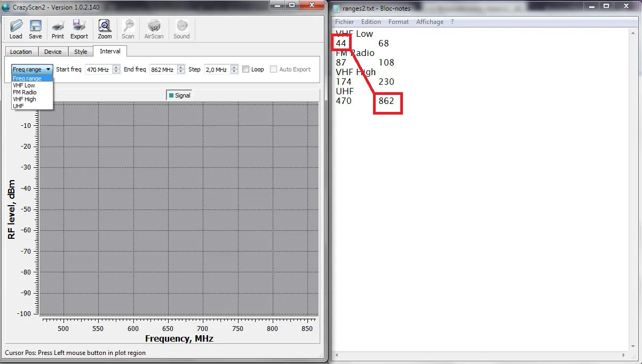Switch to the Device tab
Image resolution: width=642 pixels, height=364 pixels.
tap(53, 52)
